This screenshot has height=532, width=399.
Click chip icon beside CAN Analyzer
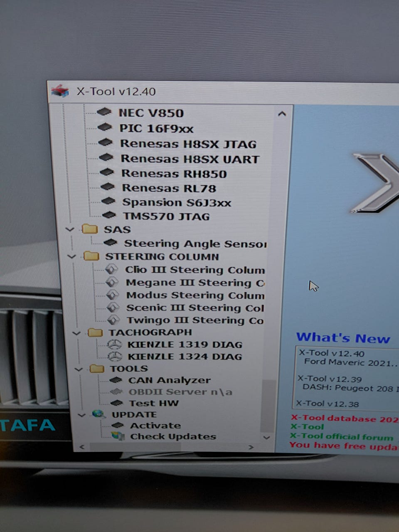pyautogui.click(x=116, y=379)
